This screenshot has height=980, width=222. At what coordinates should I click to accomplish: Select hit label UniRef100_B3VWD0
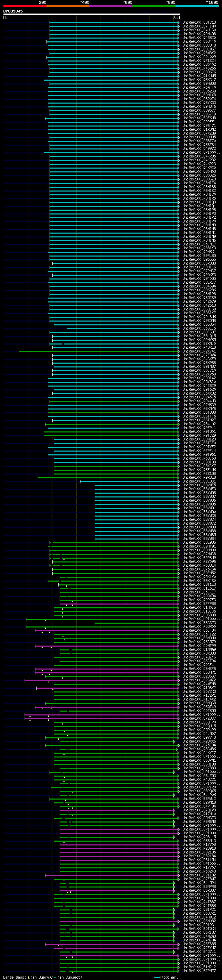pos(199,512)
